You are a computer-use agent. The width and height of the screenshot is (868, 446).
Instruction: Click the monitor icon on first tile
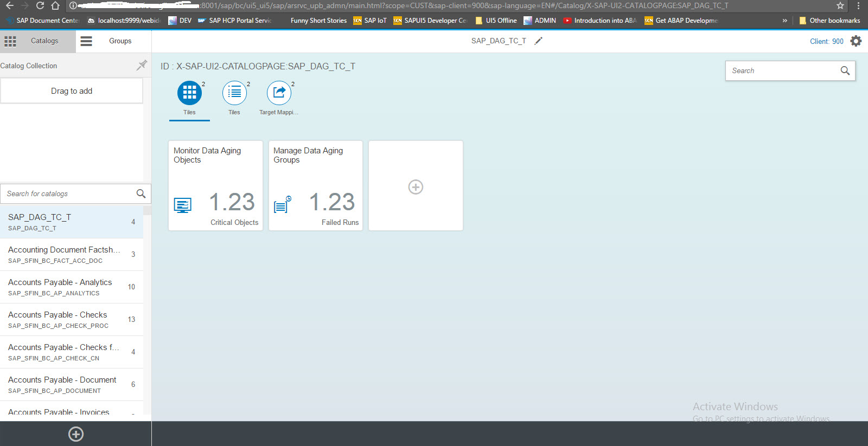(183, 205)
